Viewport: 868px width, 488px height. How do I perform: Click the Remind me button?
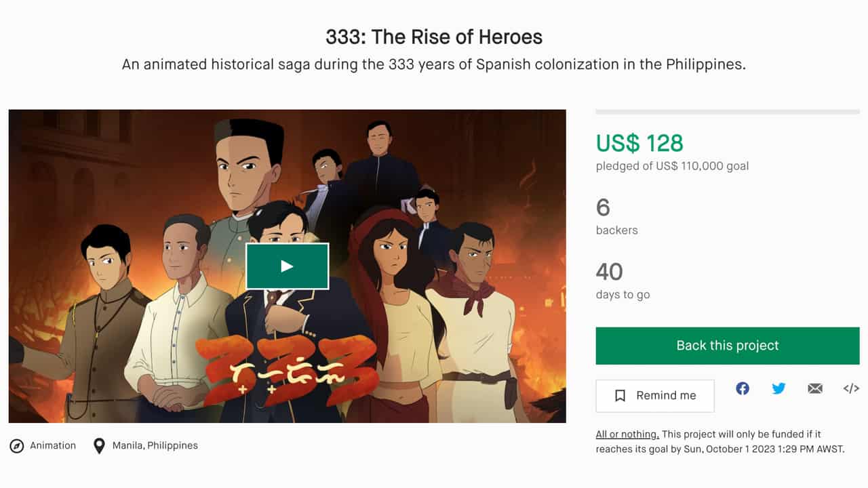(655, 396)
